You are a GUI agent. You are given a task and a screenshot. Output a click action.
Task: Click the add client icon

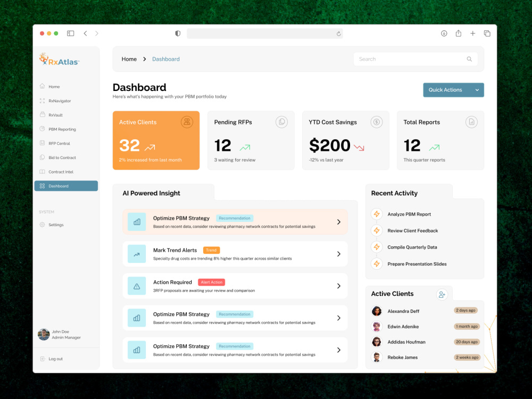click(x=442, y=295)
